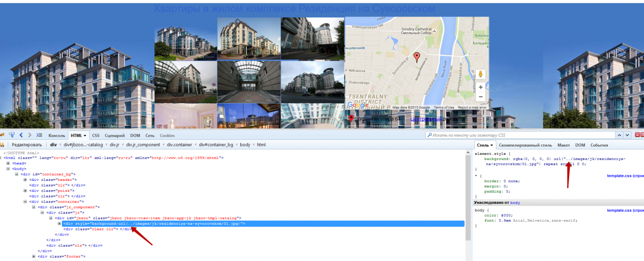The width and height of the screenshot is (644, 261).
Task: Go forward with the right arrow icon
Action: (x=30, y=135)
